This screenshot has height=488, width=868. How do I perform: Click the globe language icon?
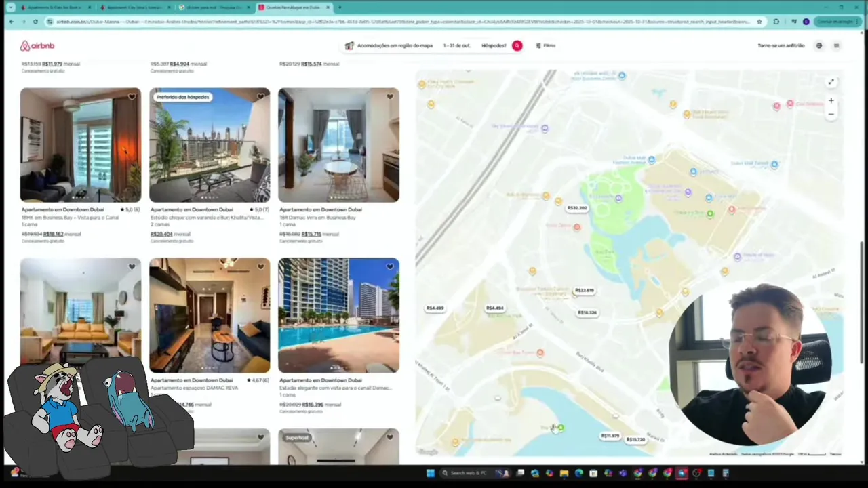(818, 45)
